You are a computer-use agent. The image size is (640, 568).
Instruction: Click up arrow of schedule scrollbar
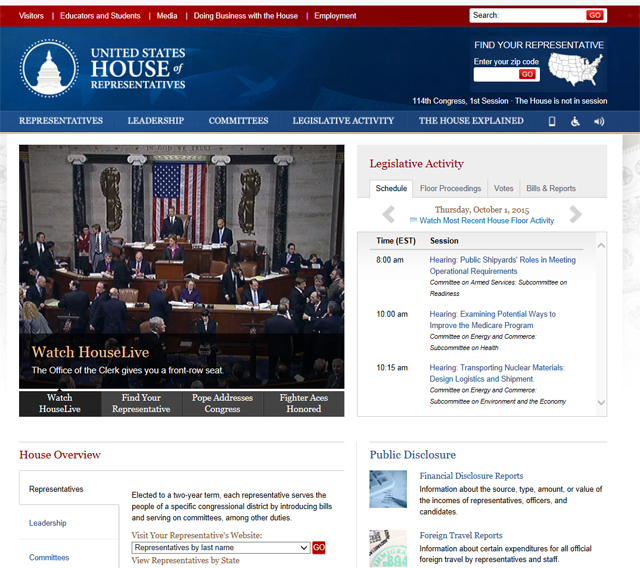[601, 246]
